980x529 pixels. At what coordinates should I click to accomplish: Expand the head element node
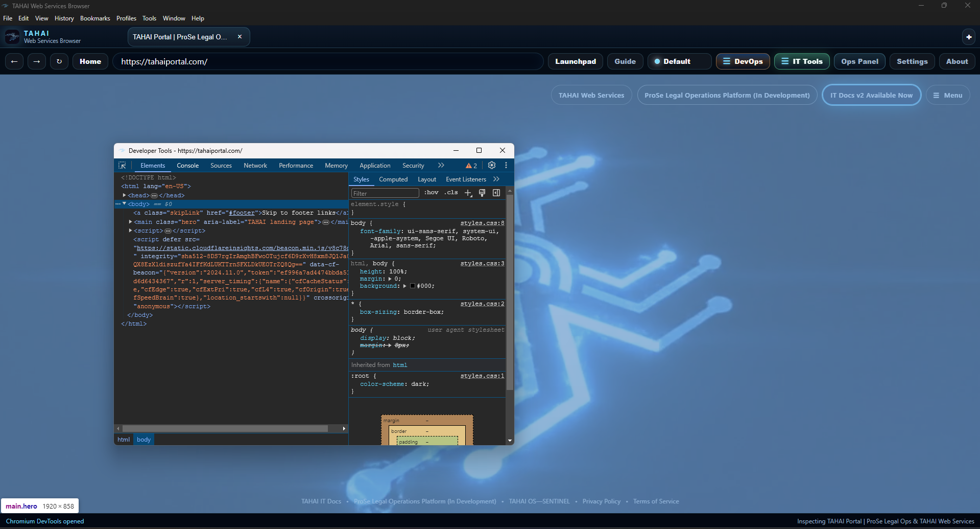(124, 195)
